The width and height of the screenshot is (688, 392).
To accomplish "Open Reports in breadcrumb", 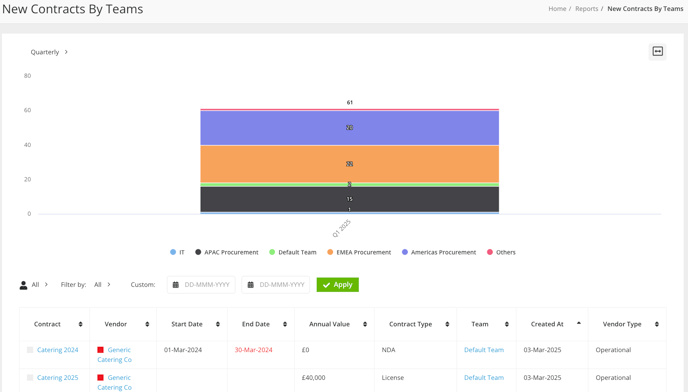I will (586, 9).
